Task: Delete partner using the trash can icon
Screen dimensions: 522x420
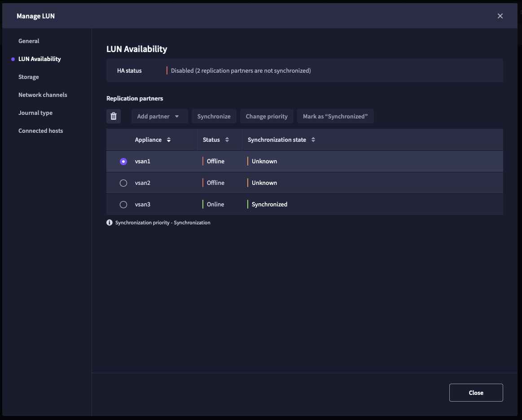Action: pos(114,116)
